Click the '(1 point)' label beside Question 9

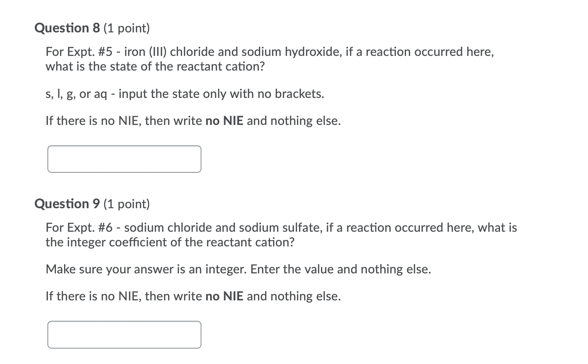coord(126,204)
